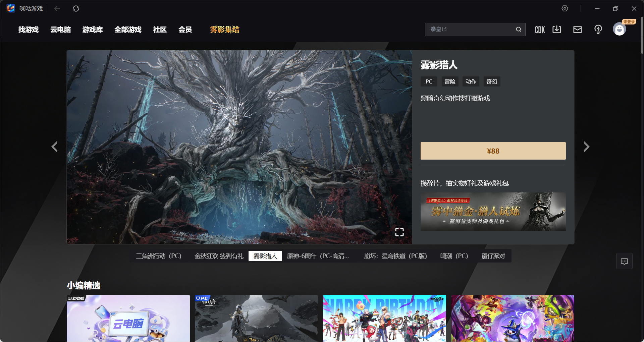Switch carousel to 崩坏：星穹铁道 (PC版)
Screen dimensions: 644x342
click(395, 256)
